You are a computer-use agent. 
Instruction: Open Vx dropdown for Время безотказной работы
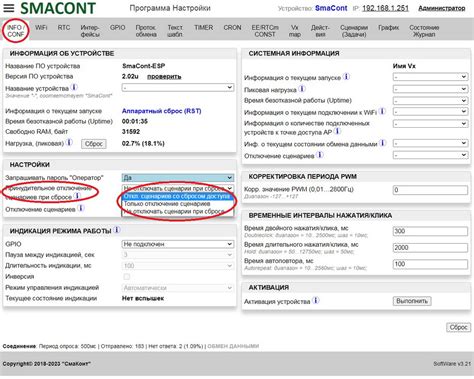pos(430,100)
